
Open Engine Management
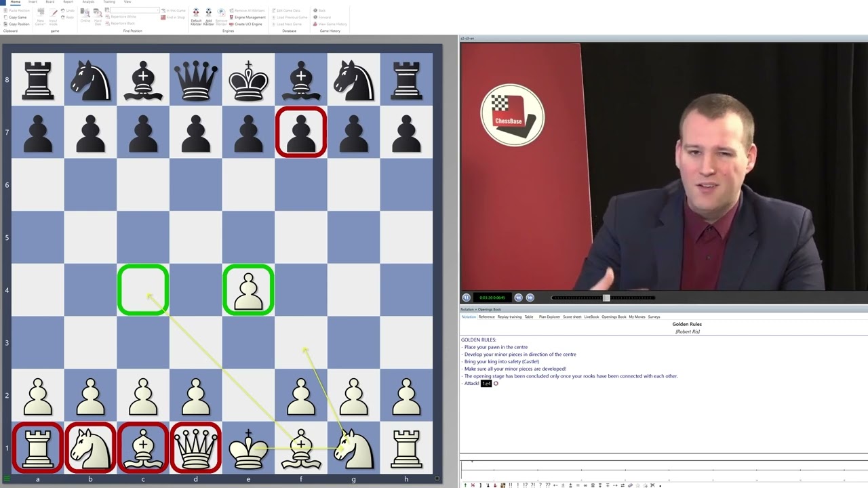(x=246, y=17)
